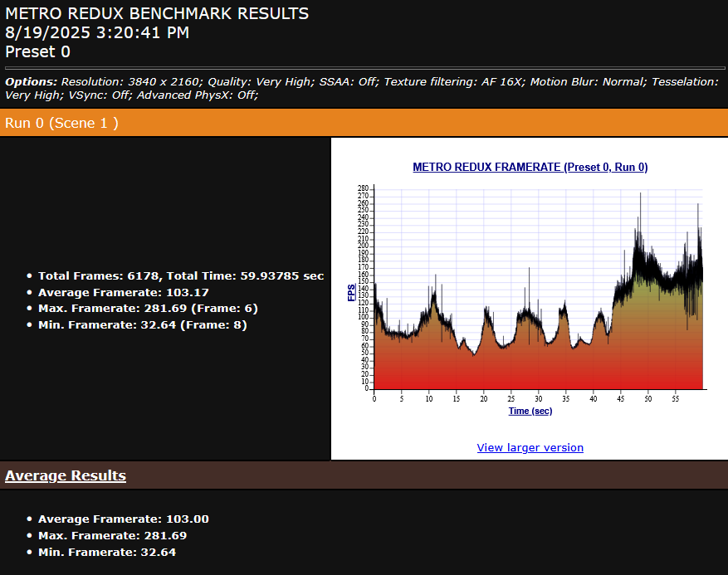Click Total Frames: 6178 line
728x575 pixels.
181,275
